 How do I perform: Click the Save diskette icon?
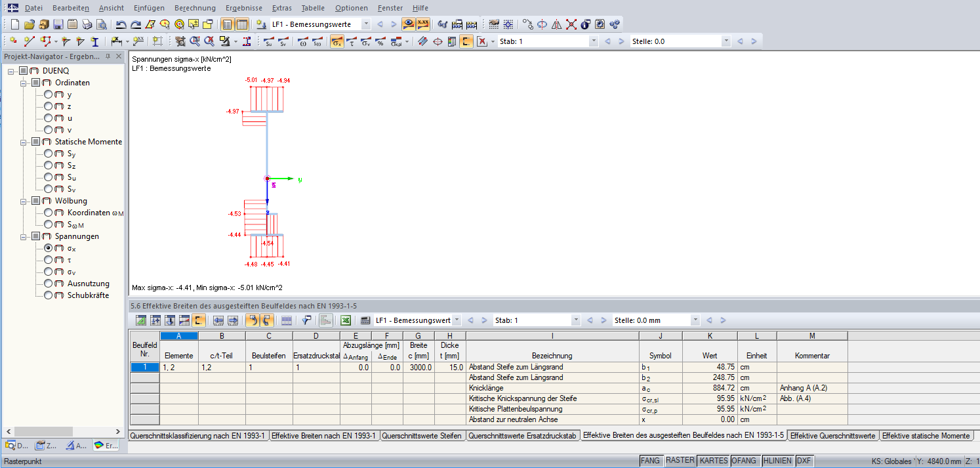pos(58,24)
